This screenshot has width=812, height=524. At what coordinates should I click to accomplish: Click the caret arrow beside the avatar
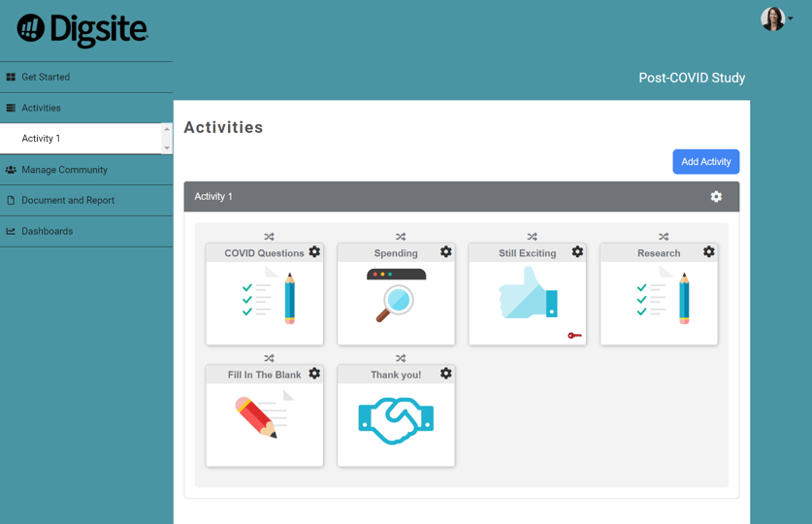point(791,18)
